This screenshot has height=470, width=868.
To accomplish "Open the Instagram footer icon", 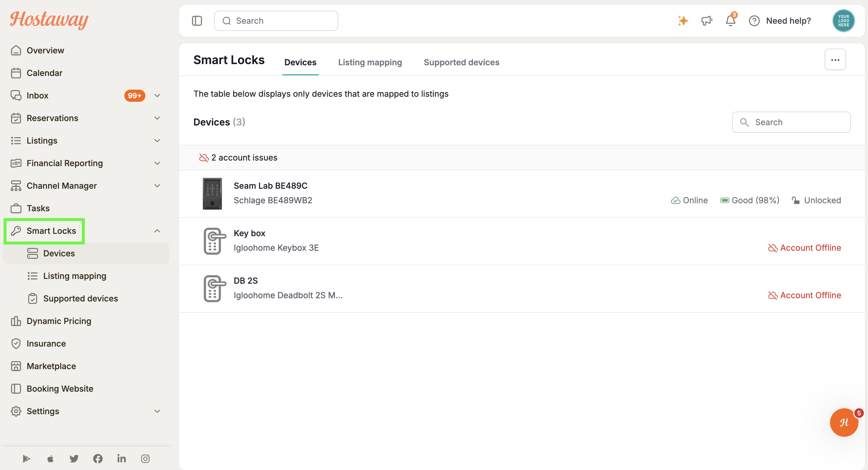I will [x=145, y=458].
